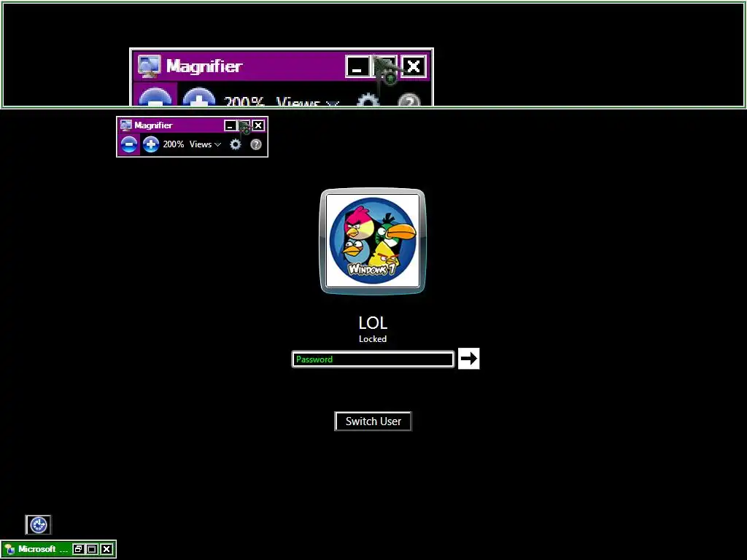Maximize the Microsoft window at bottom left
Image resolution: width=747 pixels, height=560 pixels.
pyautogui.click(x=93, y=549)
